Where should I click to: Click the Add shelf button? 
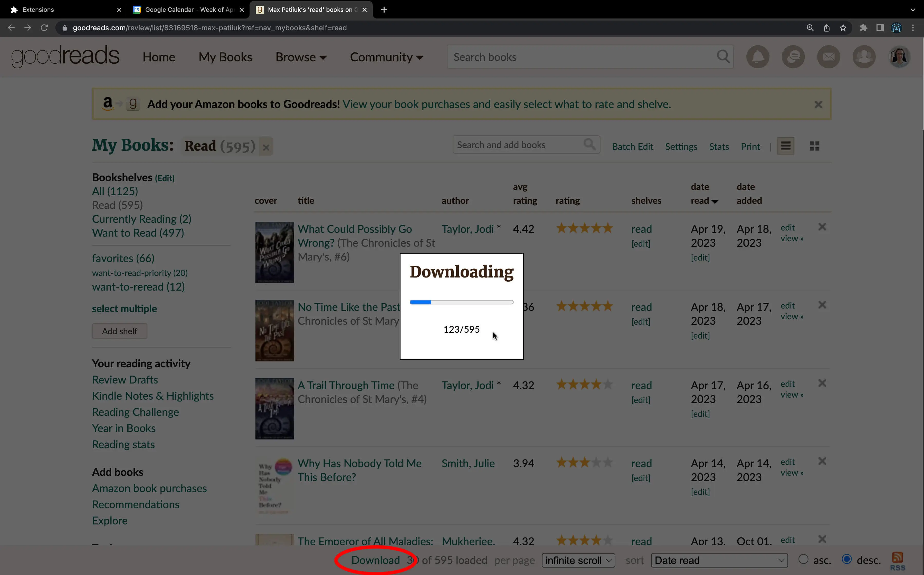[119, 331]
